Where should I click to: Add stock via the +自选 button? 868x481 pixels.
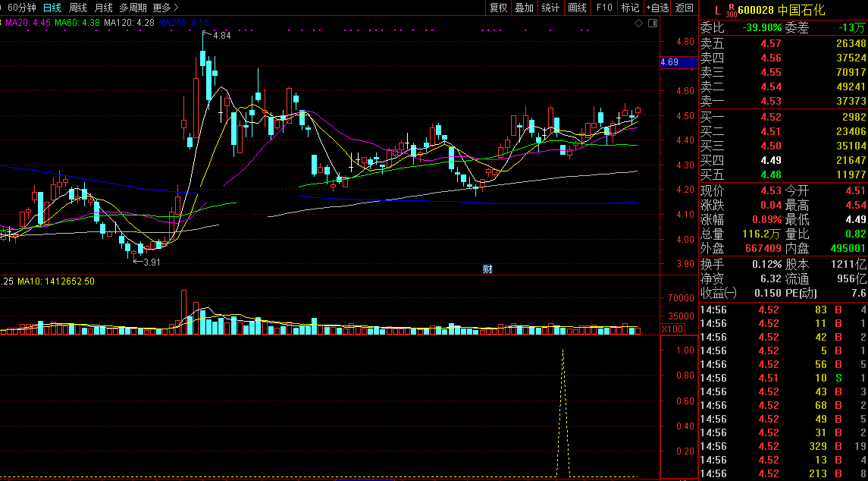pyautogui.click(x=658, y=8)
